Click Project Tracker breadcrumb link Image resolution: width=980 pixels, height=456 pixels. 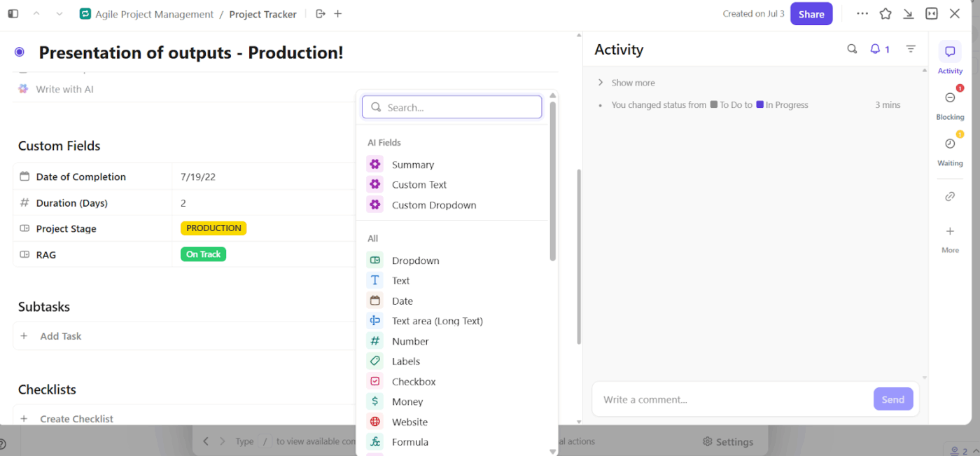coord(262,14)
